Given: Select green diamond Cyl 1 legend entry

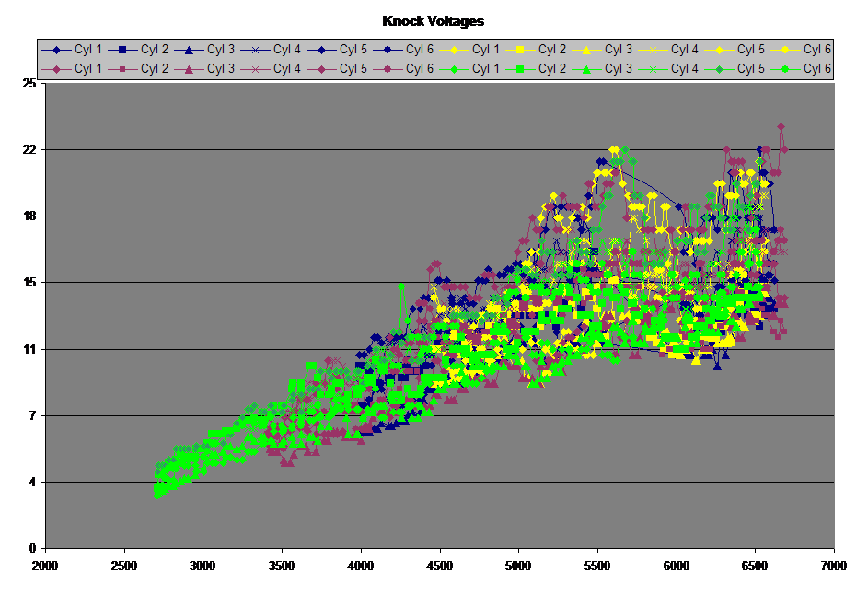Looking at the screenshot, I should pos(469,69).
